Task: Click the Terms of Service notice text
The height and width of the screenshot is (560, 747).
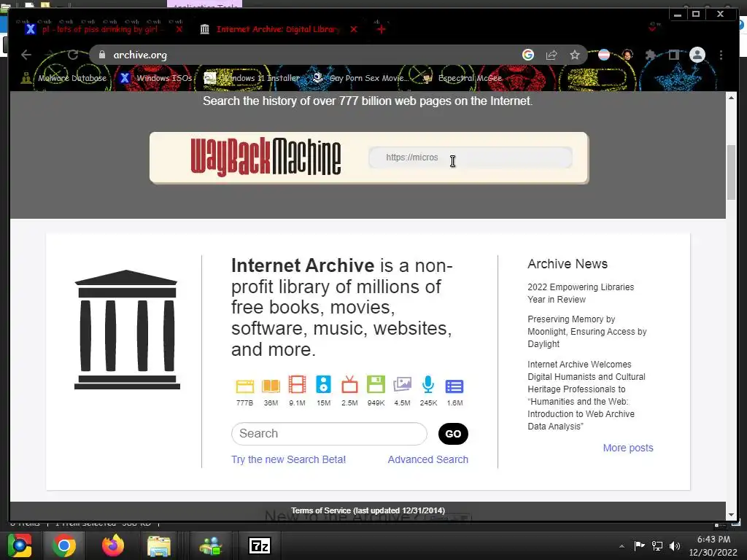Action: (368, 510)
